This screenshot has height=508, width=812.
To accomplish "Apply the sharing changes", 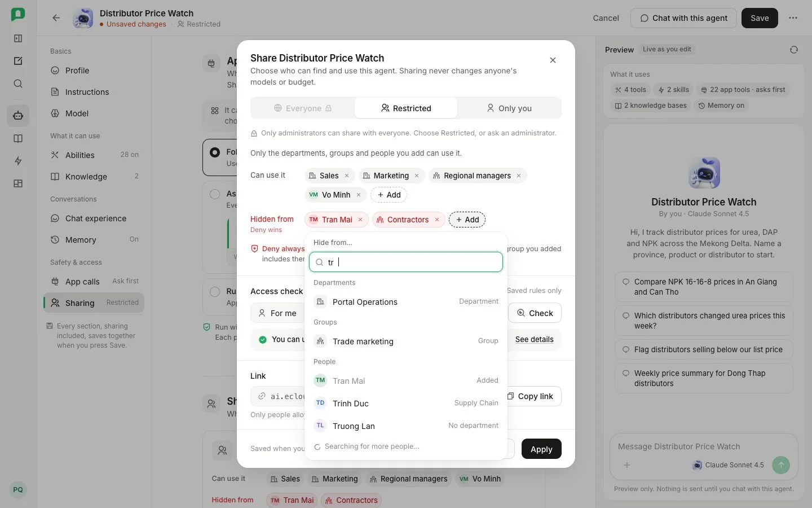I will tap(541, 449).
